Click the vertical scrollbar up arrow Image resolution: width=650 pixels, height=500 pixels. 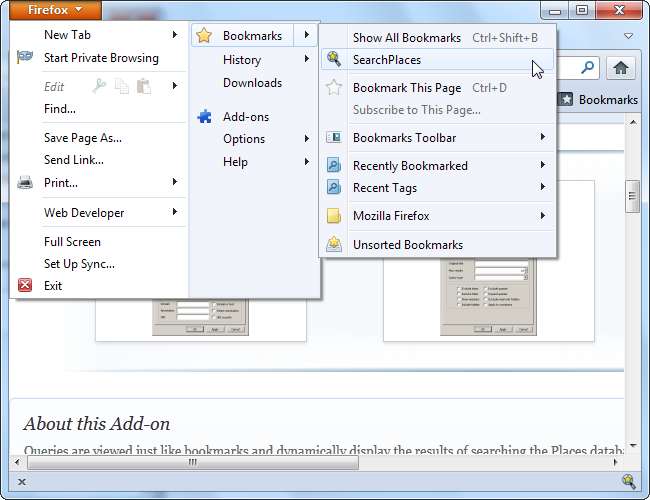click(x=633, y=122)
